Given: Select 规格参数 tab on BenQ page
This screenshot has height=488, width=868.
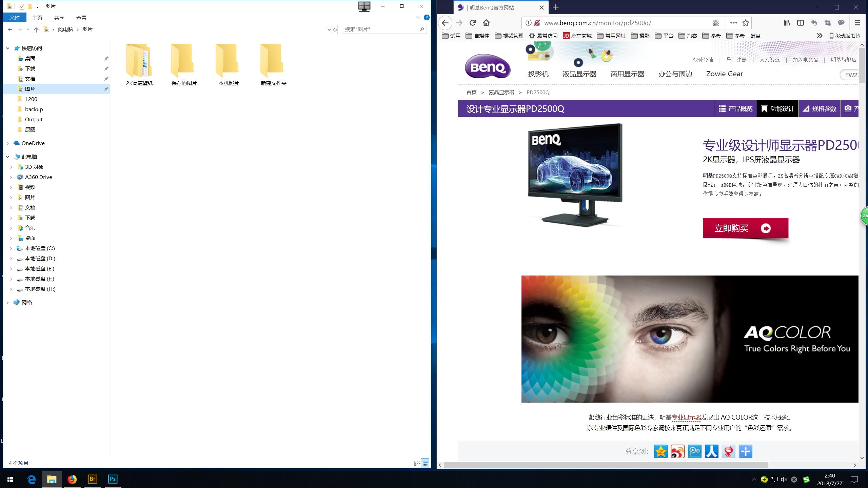Looking at the screenshot, I should tap(820, 108).
